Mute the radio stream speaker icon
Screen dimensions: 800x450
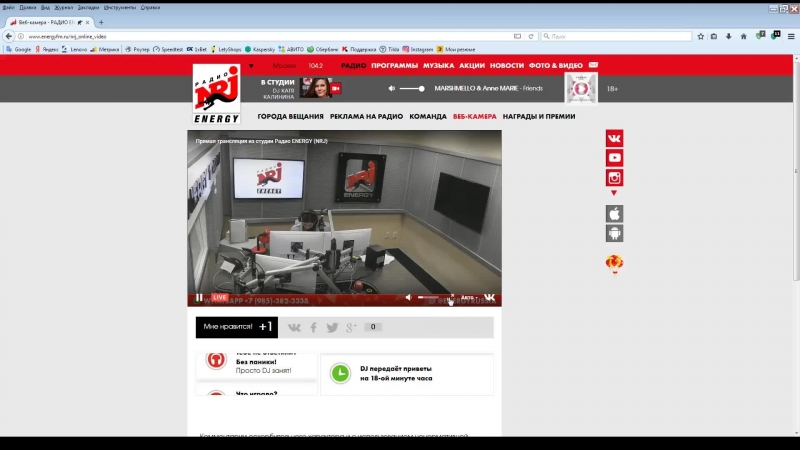click(x=391, y=88)
